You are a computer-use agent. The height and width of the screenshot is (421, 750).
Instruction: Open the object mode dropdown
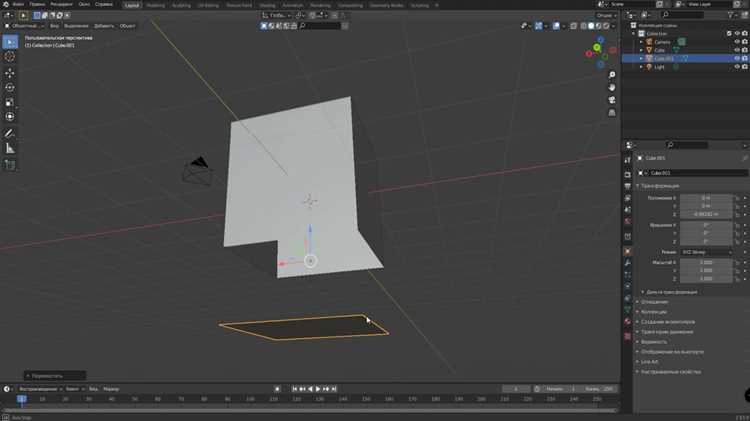[23, 26]
